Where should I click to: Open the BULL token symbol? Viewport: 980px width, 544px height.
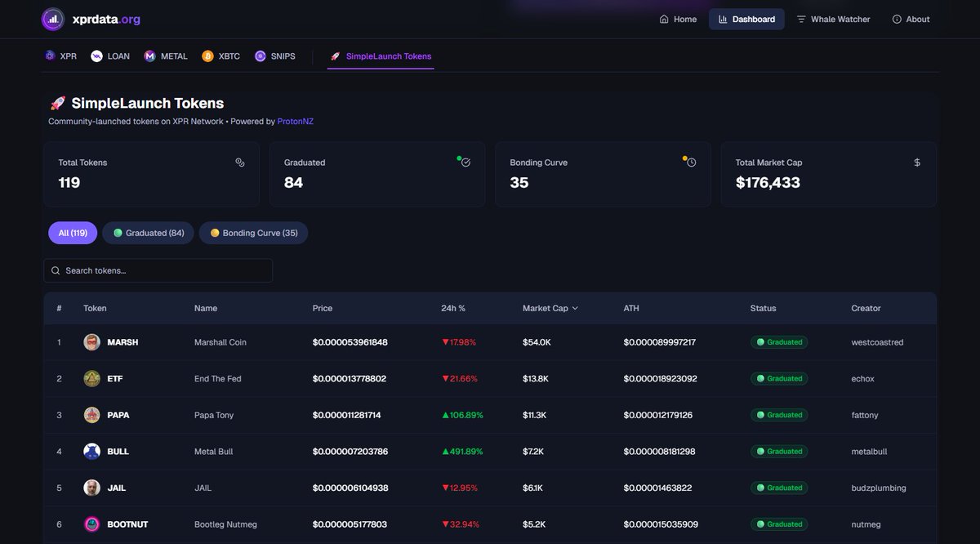pyautogui.click(x=118, y=451)
